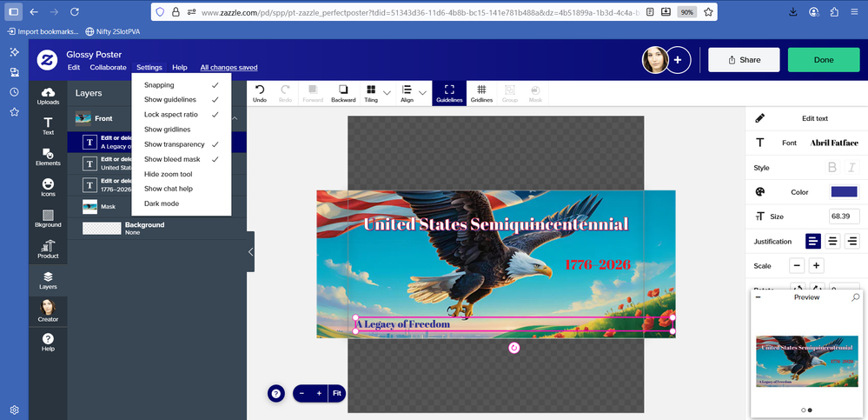Open the Abril Fatface font selector
The width and height of the screenshot is (868, 420).
click(x=833, y=143)
